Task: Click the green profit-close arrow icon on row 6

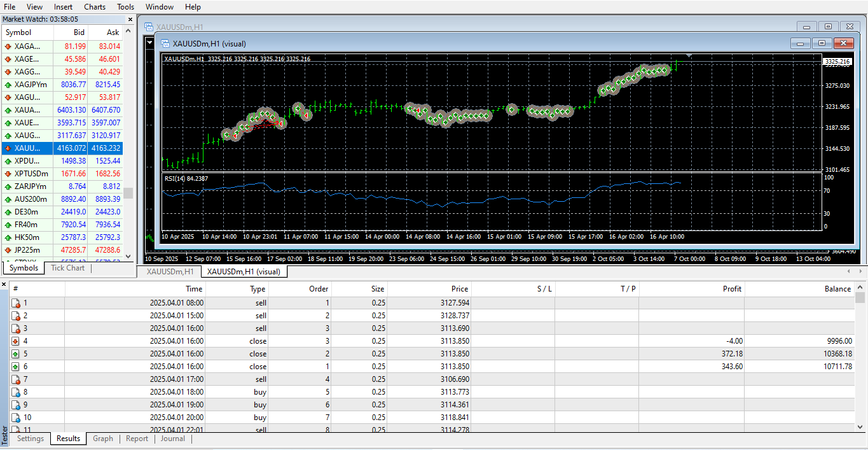Action: (x=16, y=367)
